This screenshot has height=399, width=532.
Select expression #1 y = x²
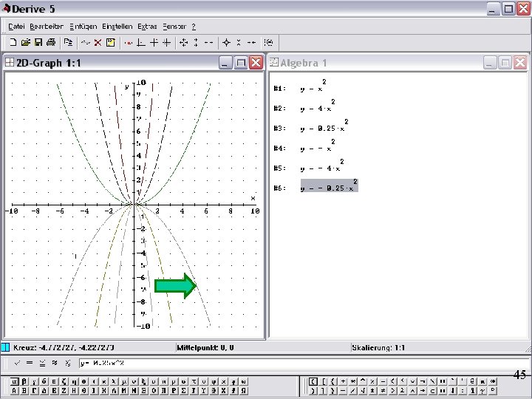point(313,86)
